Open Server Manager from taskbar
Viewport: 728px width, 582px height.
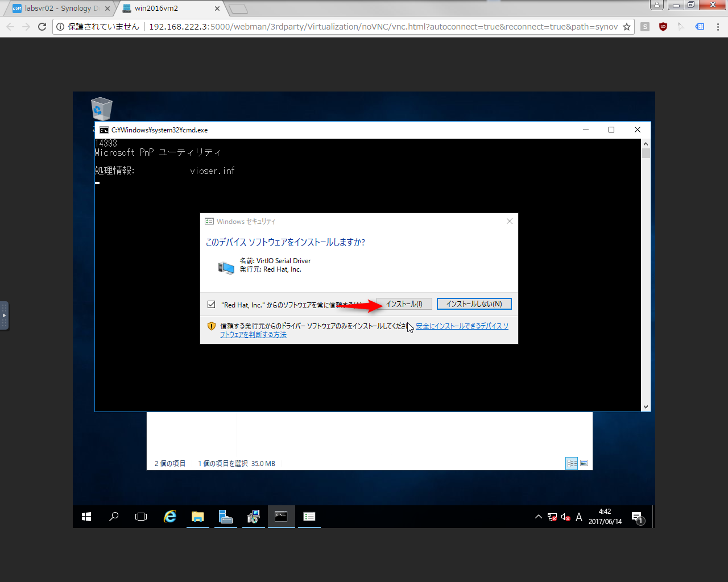pos(226,517)
